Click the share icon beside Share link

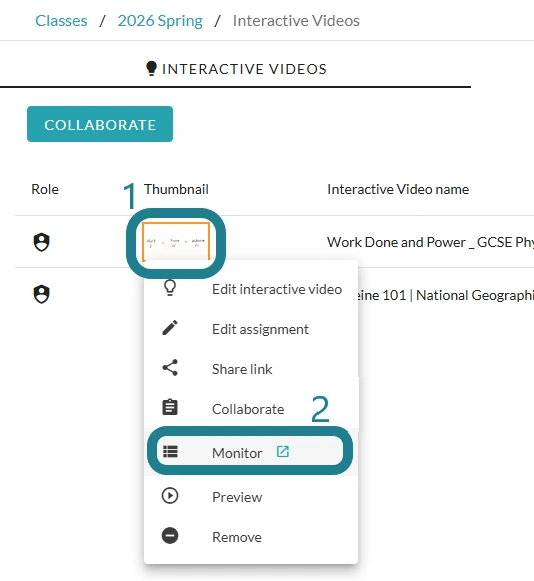(x=170, y=368)
